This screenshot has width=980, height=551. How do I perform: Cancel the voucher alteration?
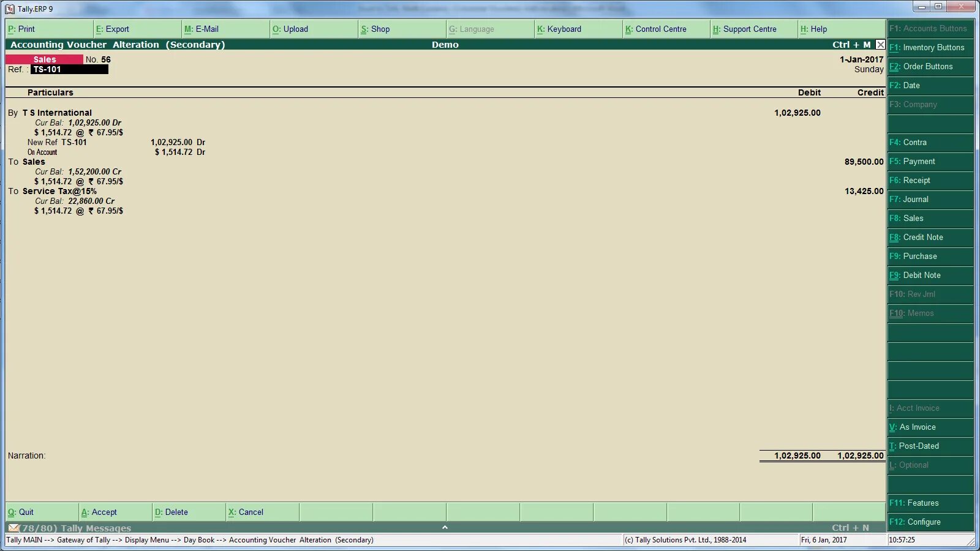point(263,512)
